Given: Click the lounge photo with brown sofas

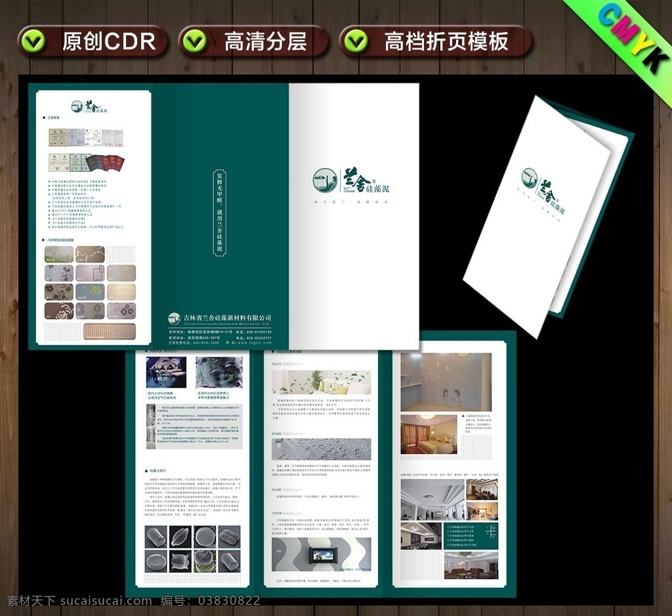Looking at the screenshot, I should [x=471, y=565].
